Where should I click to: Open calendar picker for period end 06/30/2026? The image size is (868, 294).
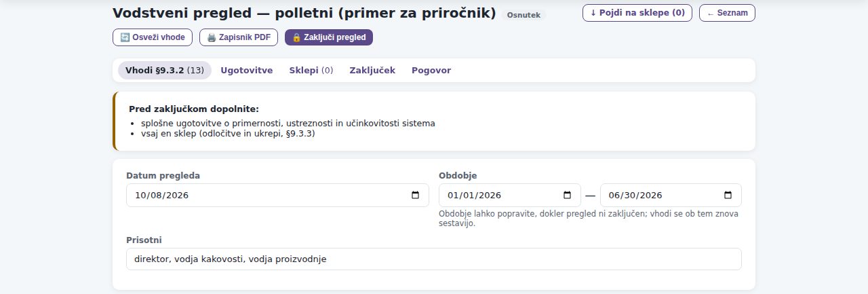728,196
